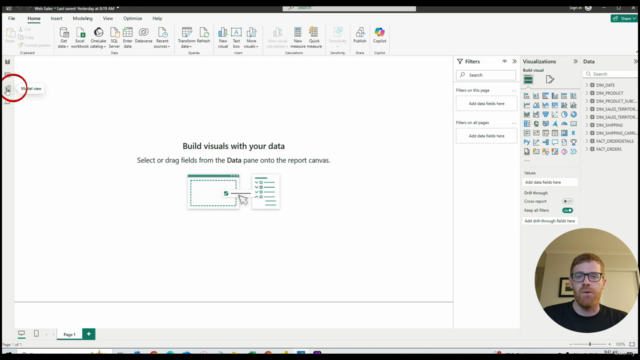The height and width of the screenshot is (360, 640).
Task: Open the Optimize ribbon tab
Action: click(x=133, y=18)
